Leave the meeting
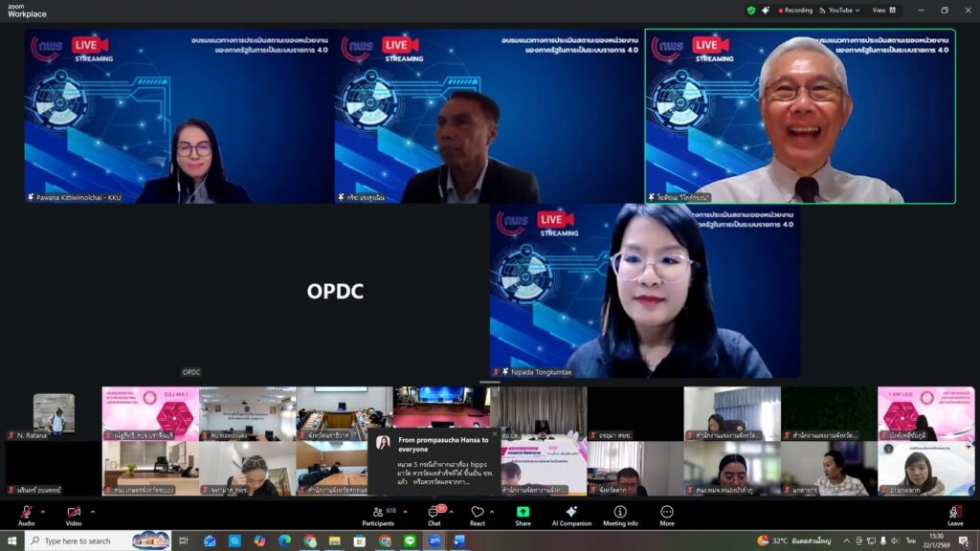 (955, 515)
